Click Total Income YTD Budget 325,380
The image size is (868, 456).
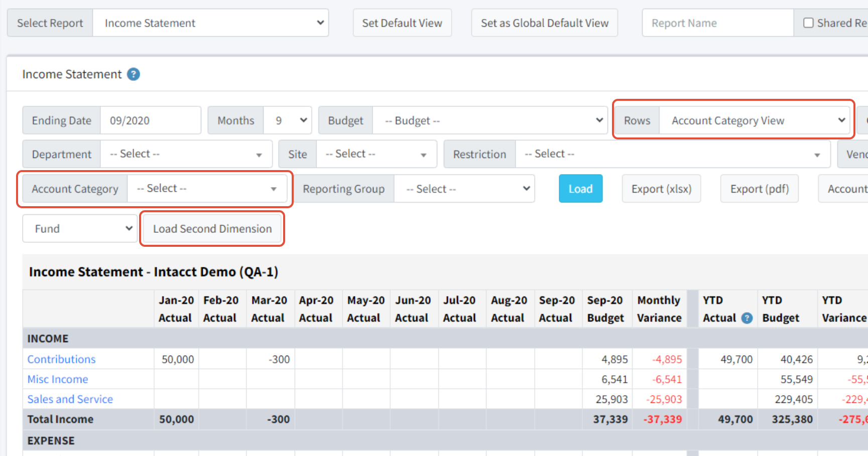[792, 419]
